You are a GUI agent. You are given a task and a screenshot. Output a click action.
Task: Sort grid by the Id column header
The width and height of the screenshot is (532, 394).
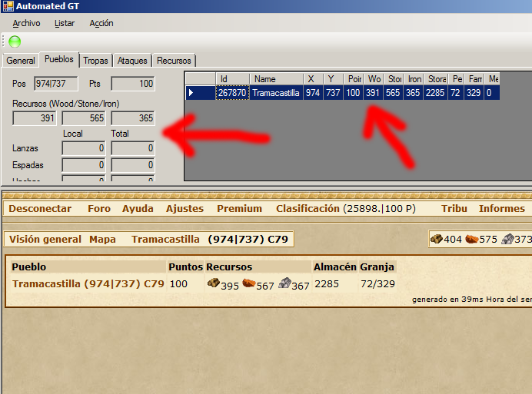click(233, 78)
